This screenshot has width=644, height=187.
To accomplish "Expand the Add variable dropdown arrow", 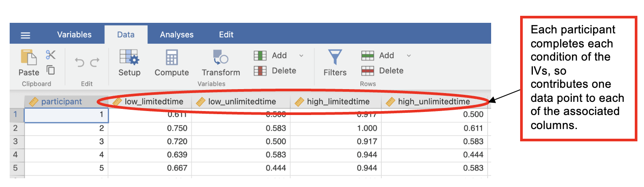I will pos(301,55).
